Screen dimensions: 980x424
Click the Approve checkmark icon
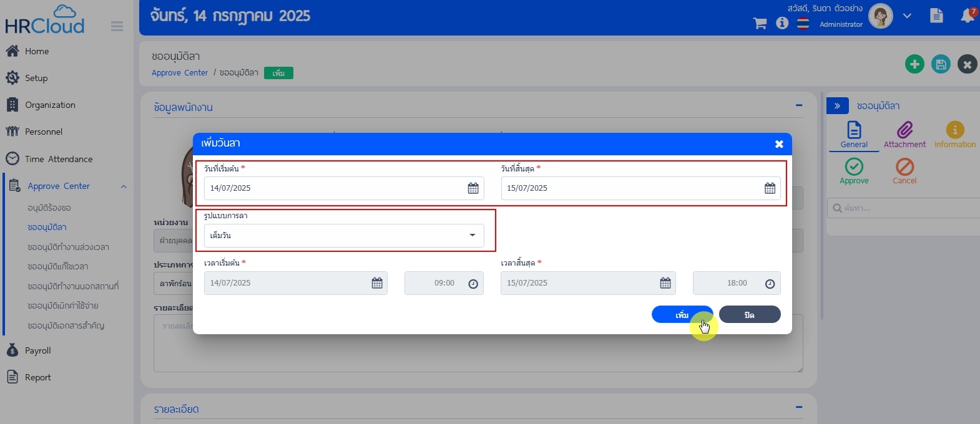(x=854, y=166)
